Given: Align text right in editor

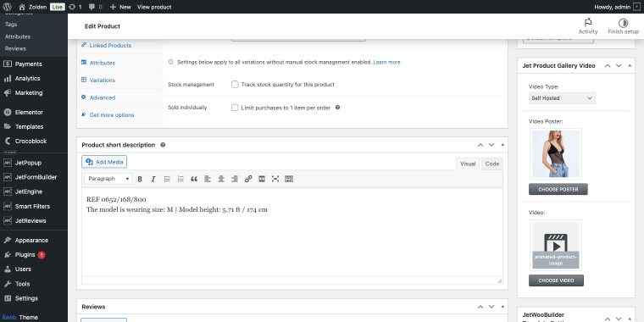Looking at the screenshot, I should click(235, 179).
